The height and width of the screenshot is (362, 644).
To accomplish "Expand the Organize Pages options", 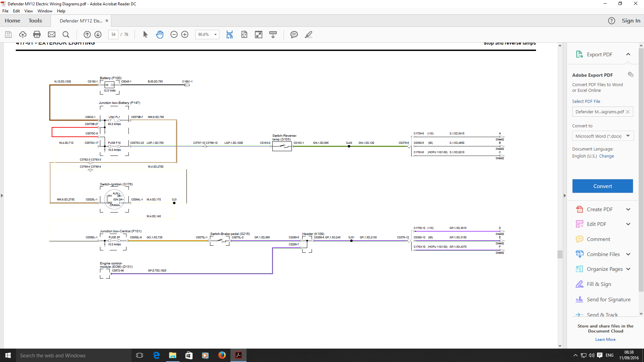I will [x=628, y=269].
